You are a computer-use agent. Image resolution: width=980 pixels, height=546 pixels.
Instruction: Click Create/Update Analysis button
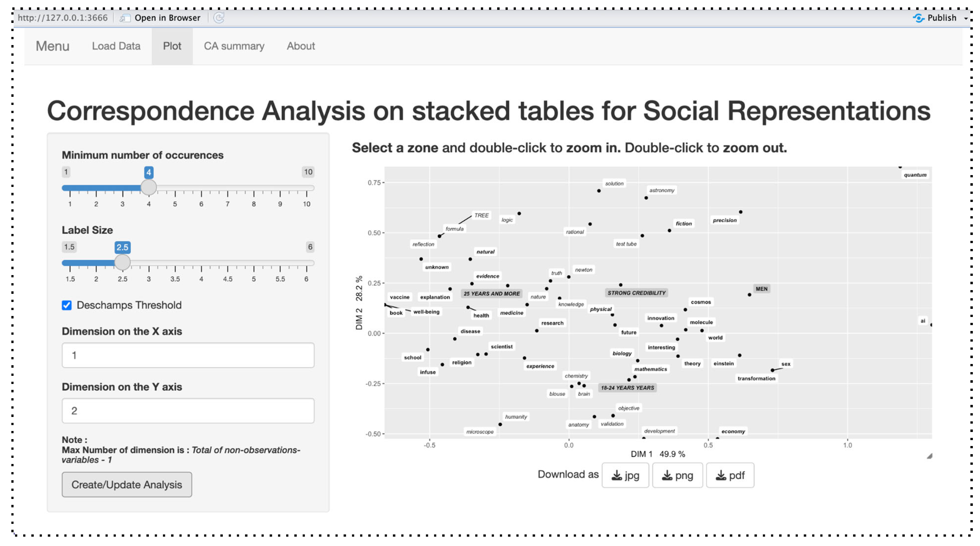click(x=127, y=484)
